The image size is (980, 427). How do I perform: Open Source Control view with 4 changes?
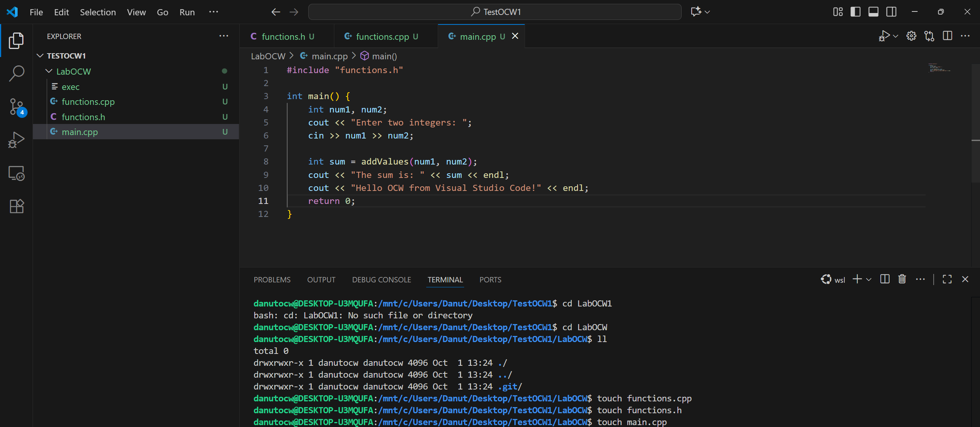click(16, 107)
